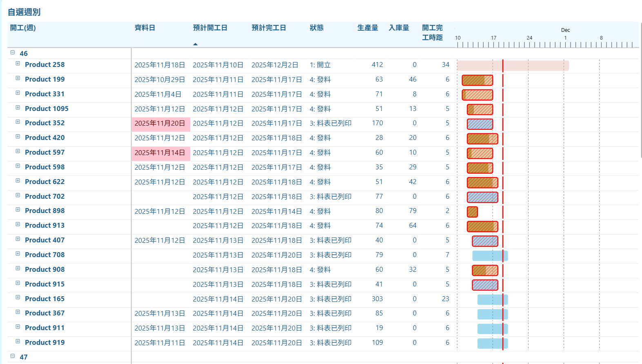642x364 pixels.
Task: Expand the Product 915 row
Action: (x=18, y=283)
